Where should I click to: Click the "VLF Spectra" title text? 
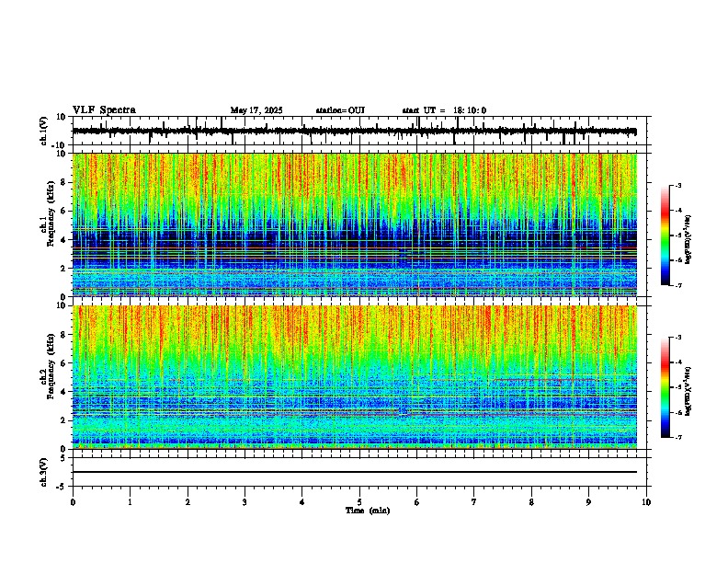(x=104, y=110)
